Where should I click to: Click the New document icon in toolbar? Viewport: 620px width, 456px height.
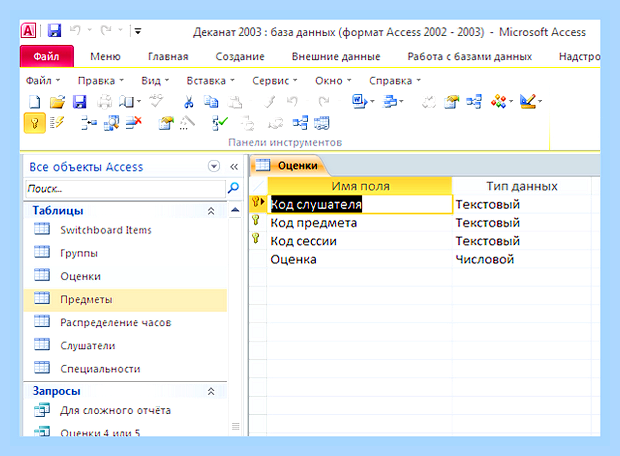[x=34, y=102]
